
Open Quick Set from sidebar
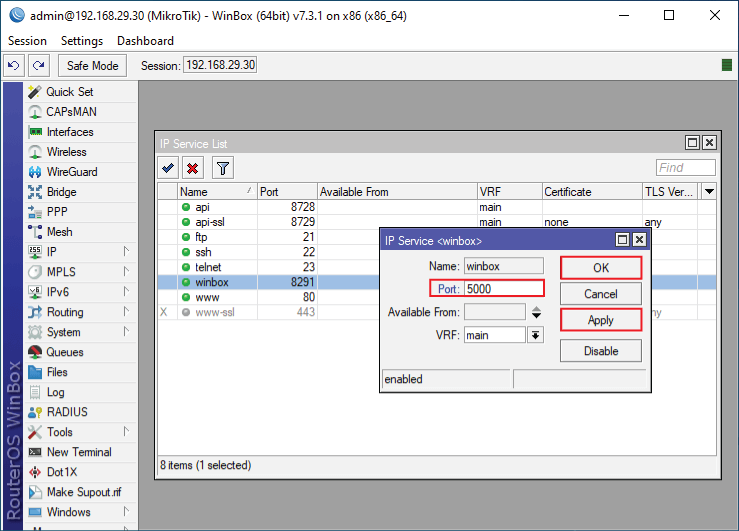(80, 92)
